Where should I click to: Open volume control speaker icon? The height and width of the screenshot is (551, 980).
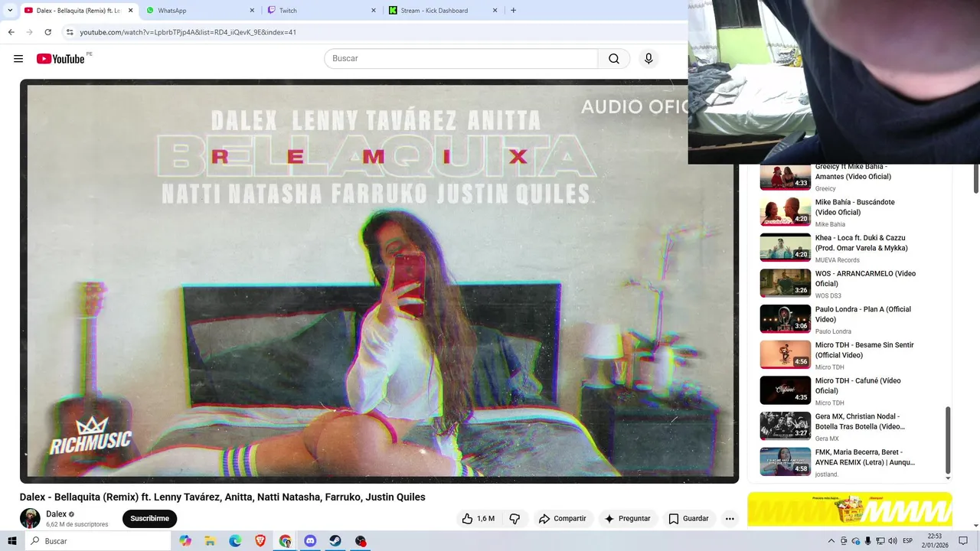893,541
